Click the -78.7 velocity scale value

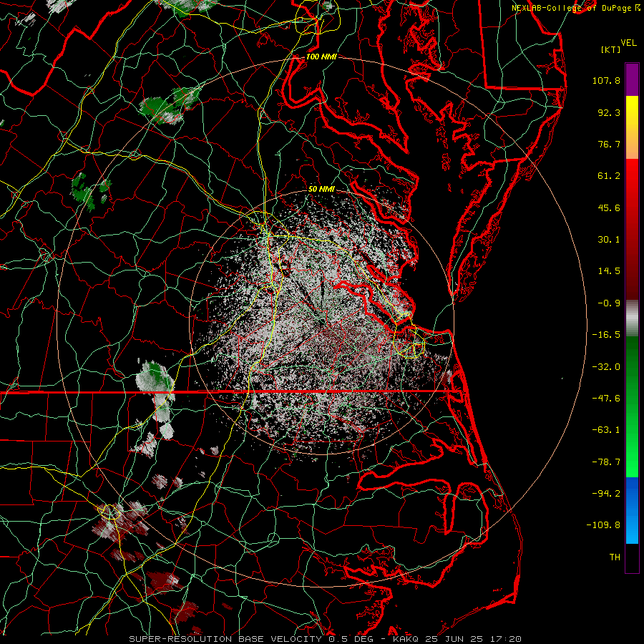(606, 462)
